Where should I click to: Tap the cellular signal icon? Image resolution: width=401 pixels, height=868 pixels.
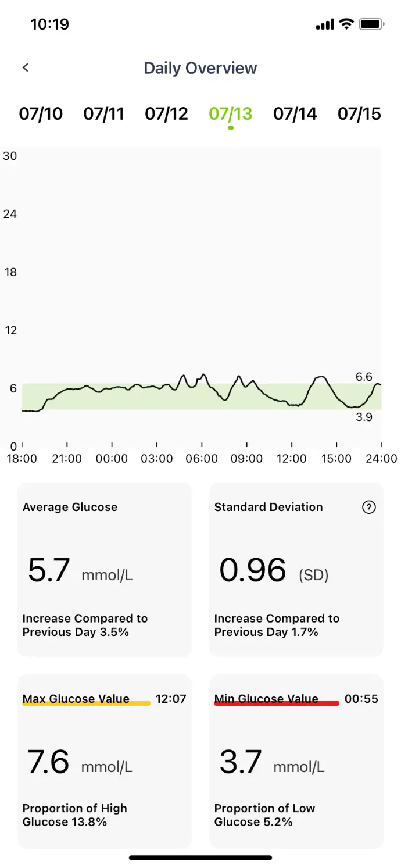pyautogui.click(x=325, y=24)
